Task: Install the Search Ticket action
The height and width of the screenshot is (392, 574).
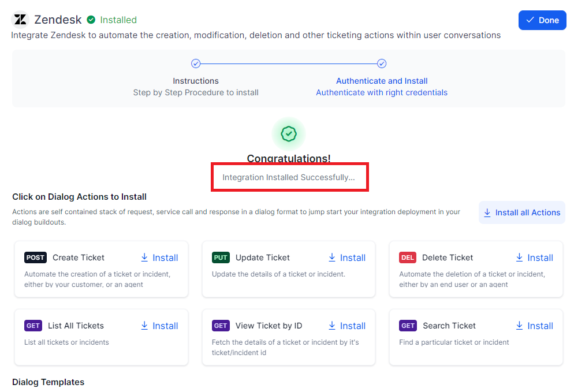Action: [534, 326]
